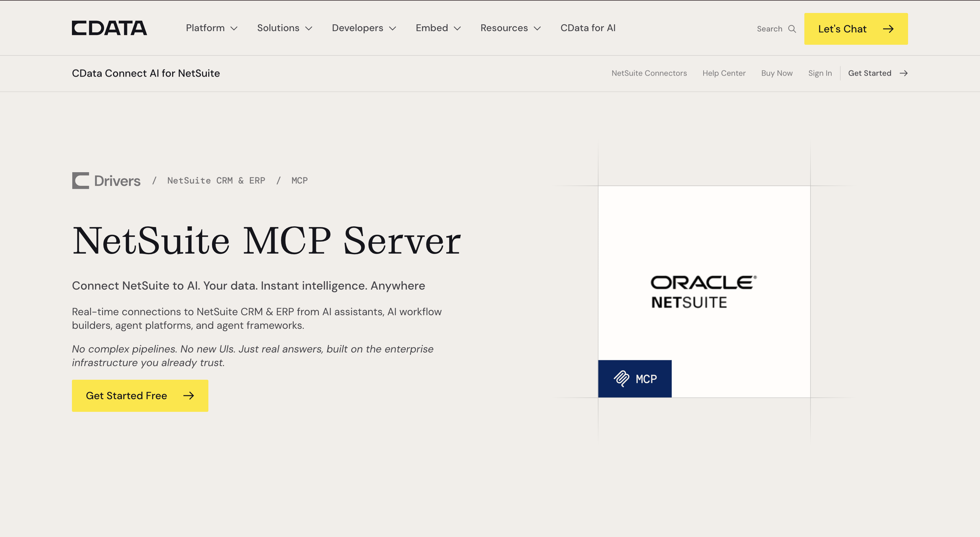980x537 pixels.
Task: Open the Embed menu
Action: click(438, 28)
